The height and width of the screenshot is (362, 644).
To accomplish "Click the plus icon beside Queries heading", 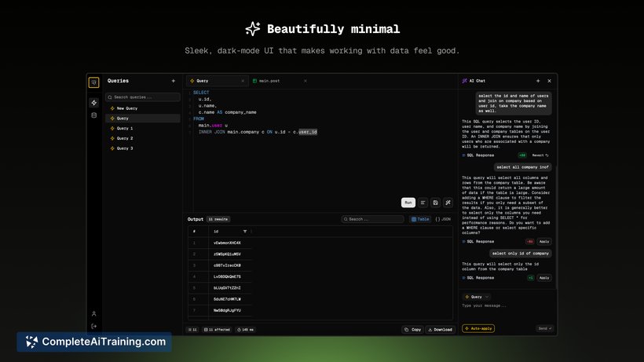I will pyautogui.click(x=174, y=81).
